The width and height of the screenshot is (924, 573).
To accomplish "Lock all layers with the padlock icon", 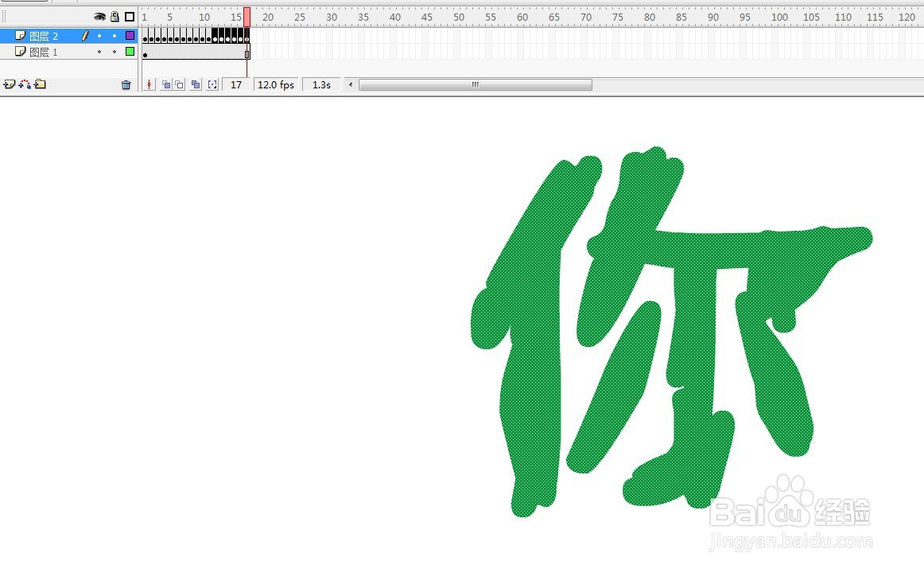I will pyautogui.click(x=113, y=16).
